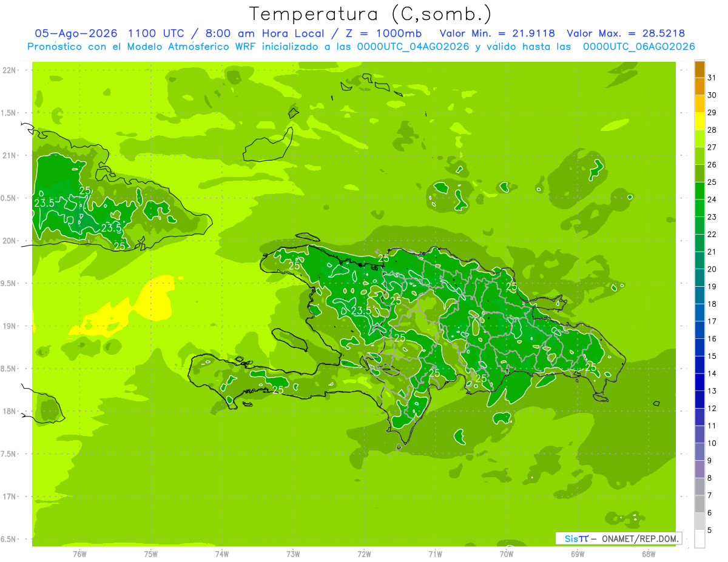
Task: Click the lime swatch between 27 and 28
Action: click(x=699, y=139)
